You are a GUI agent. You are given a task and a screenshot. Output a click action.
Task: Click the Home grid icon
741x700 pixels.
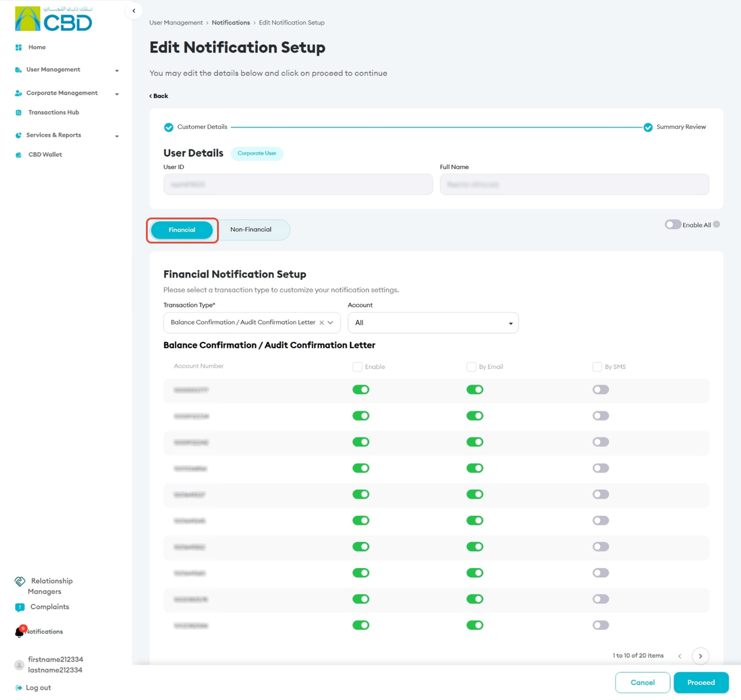tap(19, 47)
